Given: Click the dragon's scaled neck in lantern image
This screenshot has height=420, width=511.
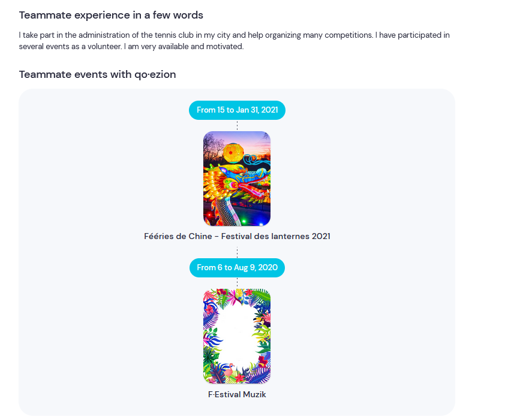Looking at the screenshot, I should pyautogui.click(x=224, y=211).
